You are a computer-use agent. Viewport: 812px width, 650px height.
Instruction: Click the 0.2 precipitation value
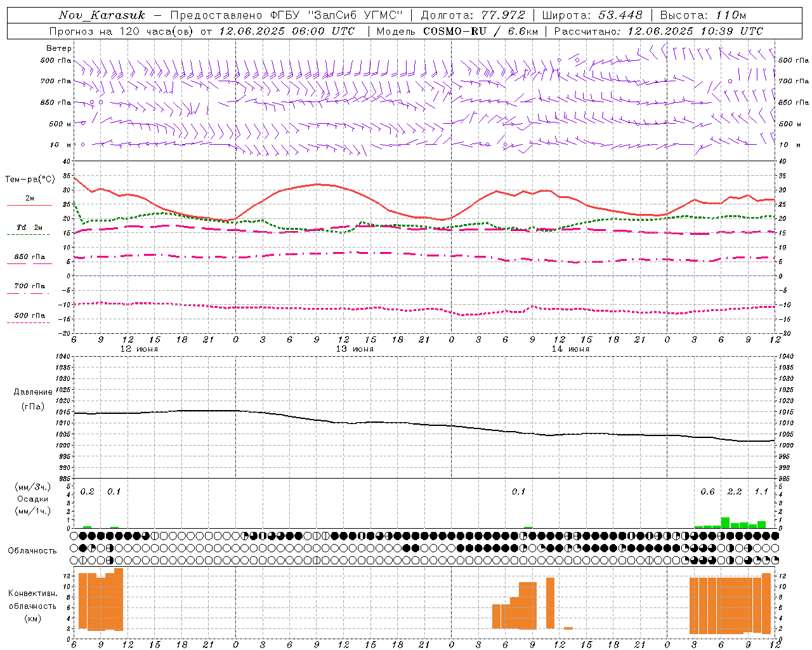pos(88,492)
